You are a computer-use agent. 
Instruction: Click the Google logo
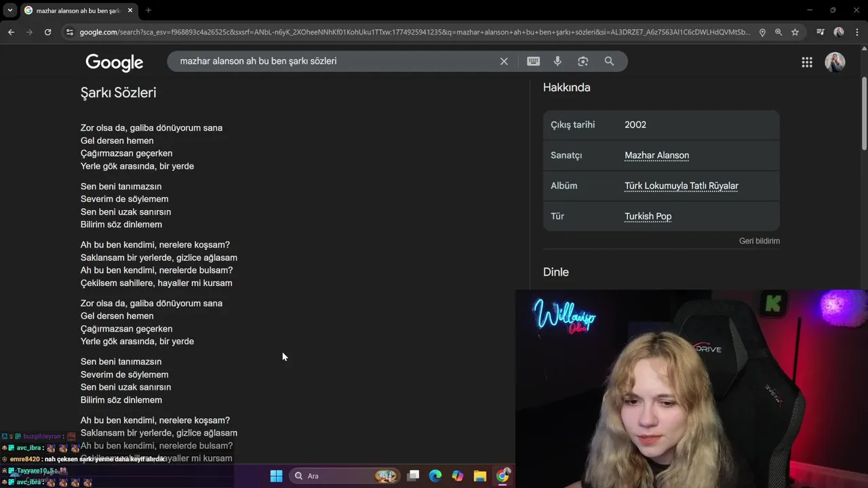click(114, 62)
